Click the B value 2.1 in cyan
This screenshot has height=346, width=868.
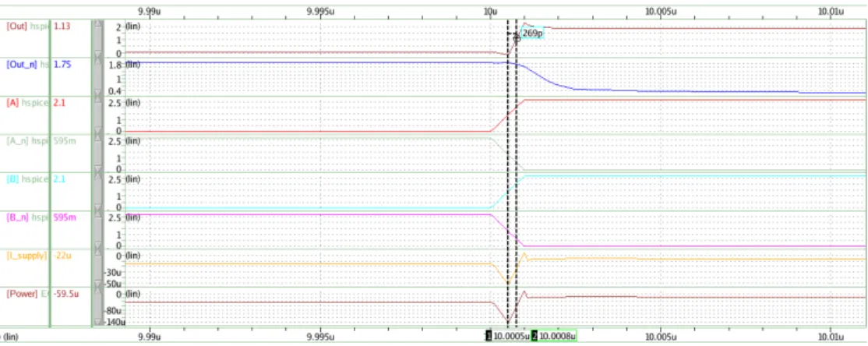(x=59, y=178)
